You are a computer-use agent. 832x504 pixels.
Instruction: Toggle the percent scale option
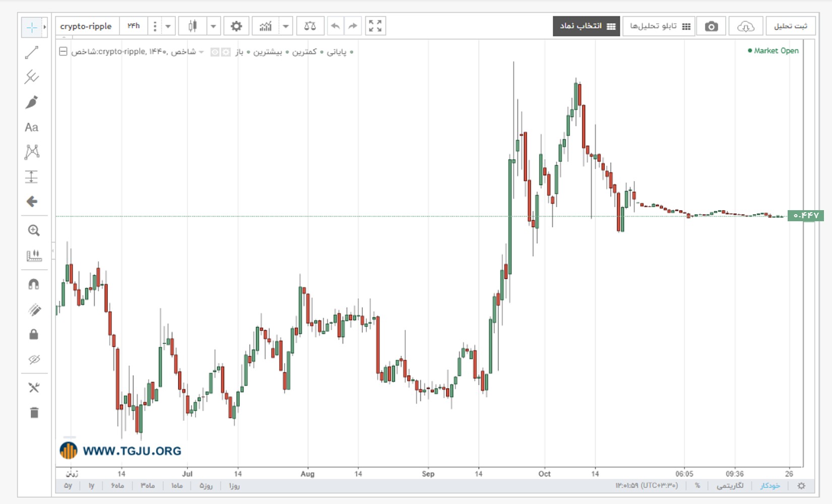pos(697,486)
